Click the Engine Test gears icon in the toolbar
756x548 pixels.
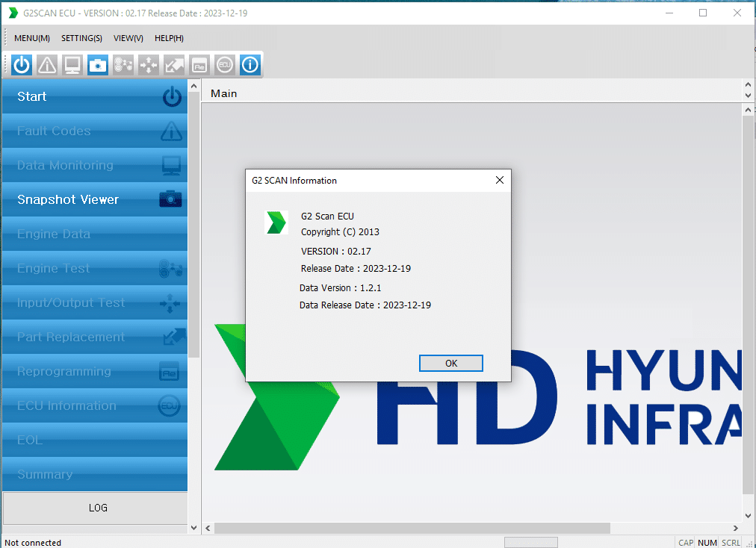123,65
